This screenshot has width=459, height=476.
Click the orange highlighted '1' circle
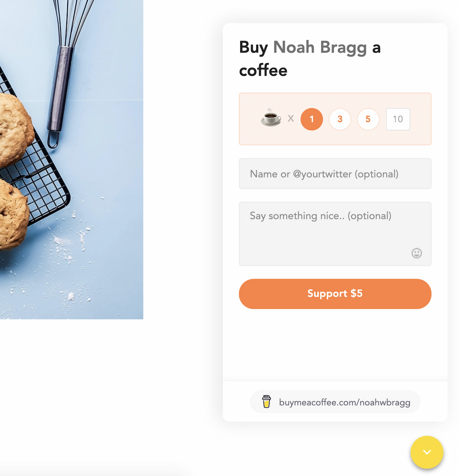tap(312, 119)
